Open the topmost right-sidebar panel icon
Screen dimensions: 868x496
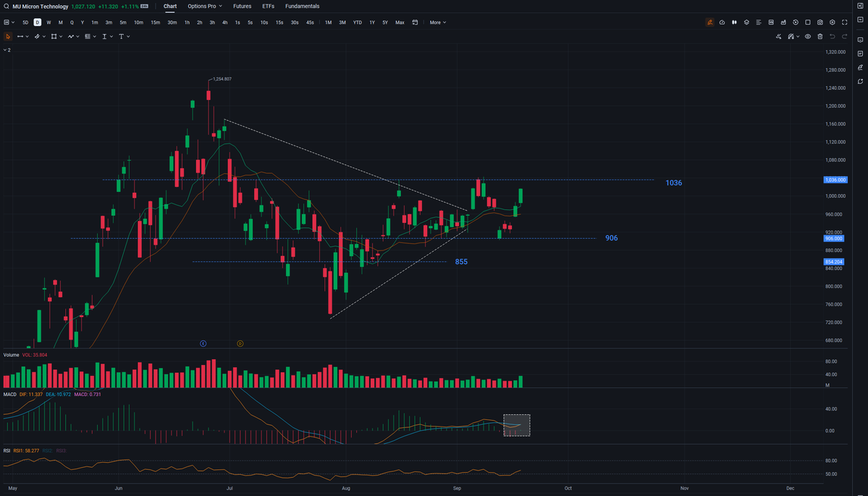pyautogui.click(x=860, y=7)
